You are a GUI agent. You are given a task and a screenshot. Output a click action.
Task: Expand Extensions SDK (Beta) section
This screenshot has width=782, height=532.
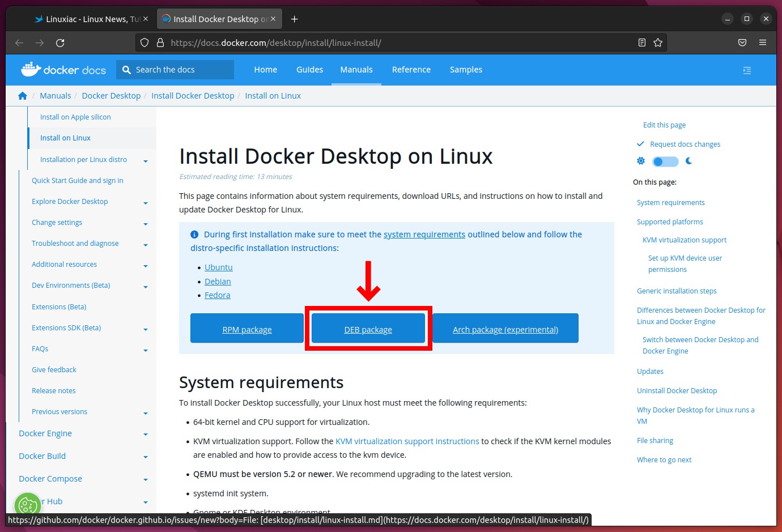click(x=146, y=329)
